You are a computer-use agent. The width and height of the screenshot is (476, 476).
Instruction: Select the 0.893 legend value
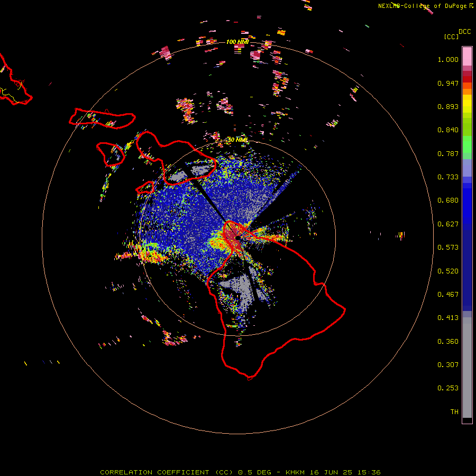pyautogui.click(x=448, y=106)
